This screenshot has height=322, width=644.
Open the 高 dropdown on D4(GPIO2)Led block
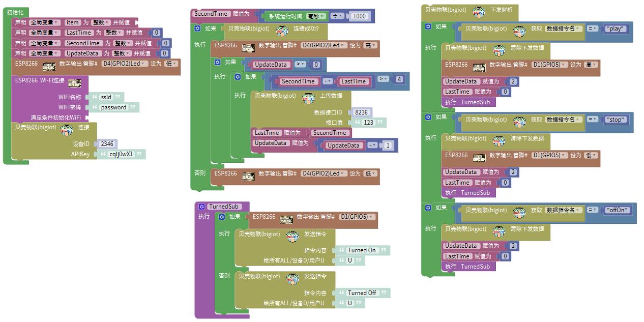[370, 45]
